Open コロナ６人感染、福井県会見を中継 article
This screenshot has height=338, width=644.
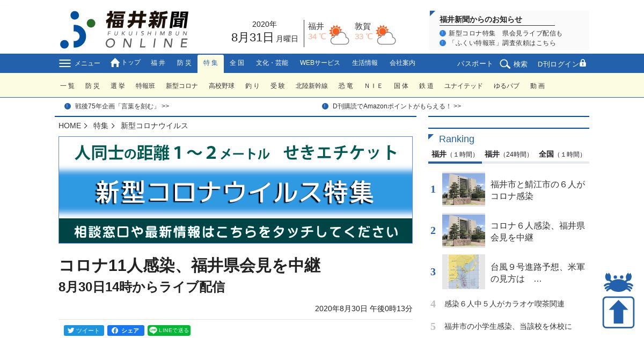pyautogui.click(x=538, y=231)
